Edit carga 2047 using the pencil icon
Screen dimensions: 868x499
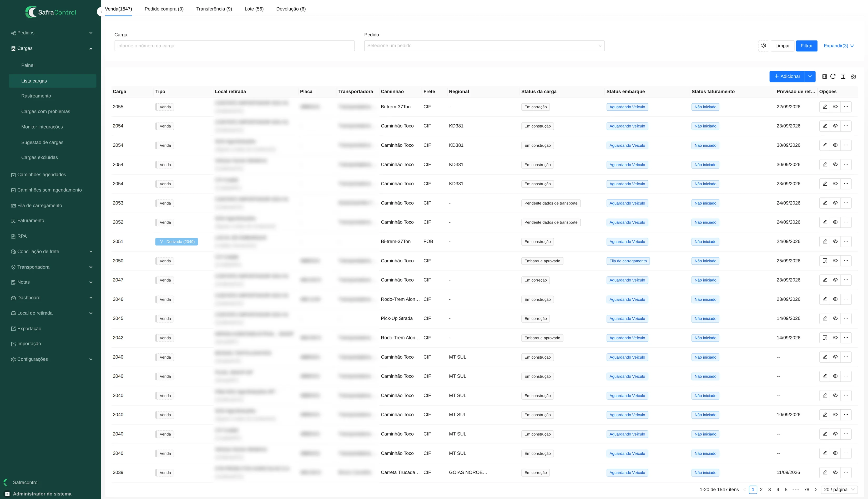tap(825, 280)
